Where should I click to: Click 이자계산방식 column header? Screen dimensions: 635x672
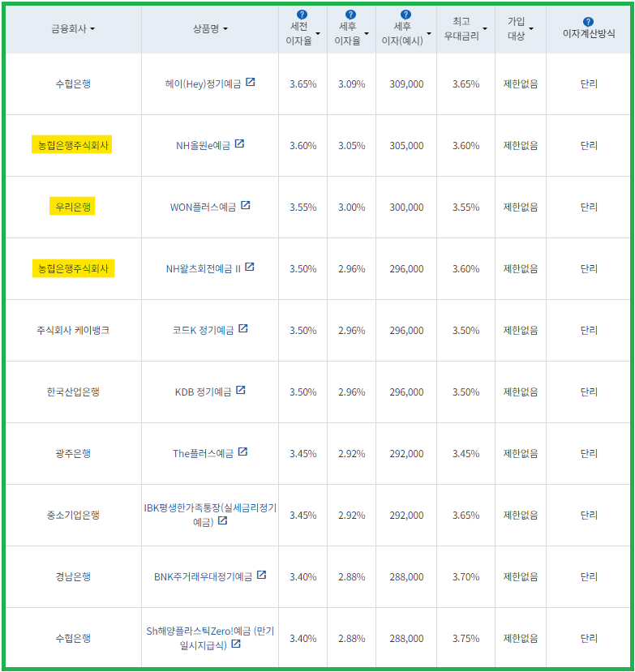pos(589,33)
